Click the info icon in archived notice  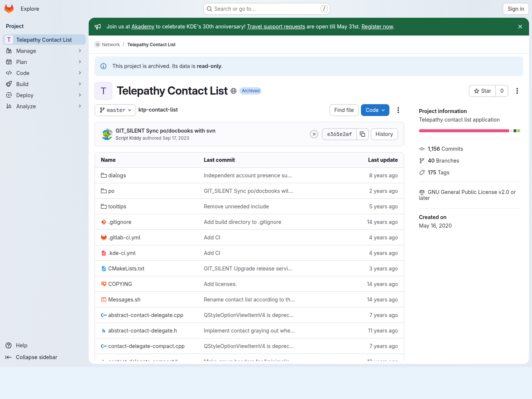pyautogui.click(x=103, y=66)
